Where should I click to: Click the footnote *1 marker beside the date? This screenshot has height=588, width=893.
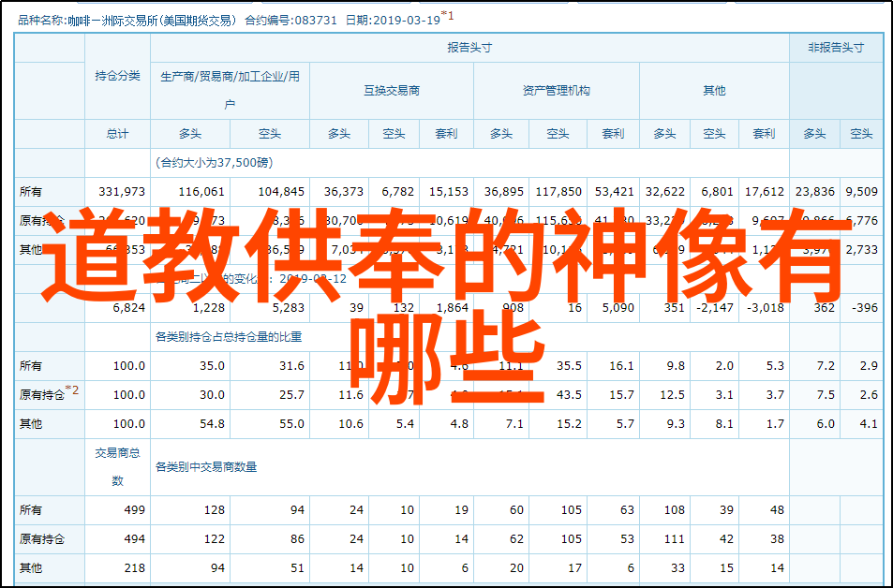(448, 16)
